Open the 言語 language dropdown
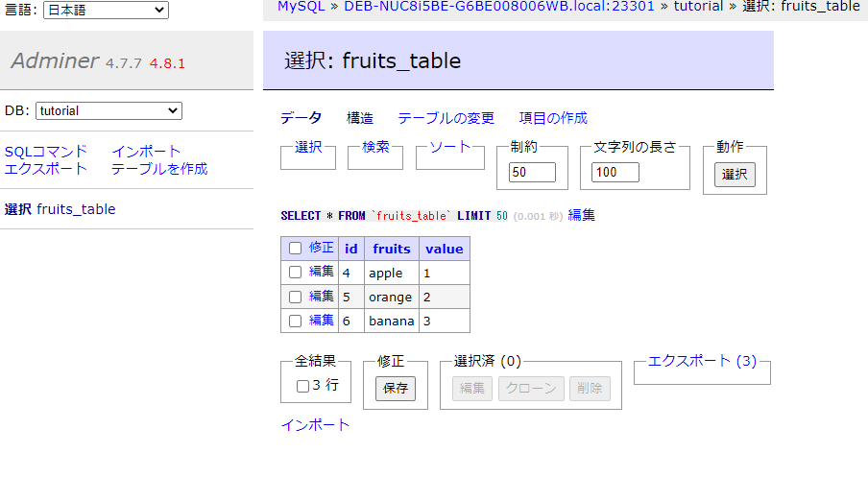 [x=106, y=11]
